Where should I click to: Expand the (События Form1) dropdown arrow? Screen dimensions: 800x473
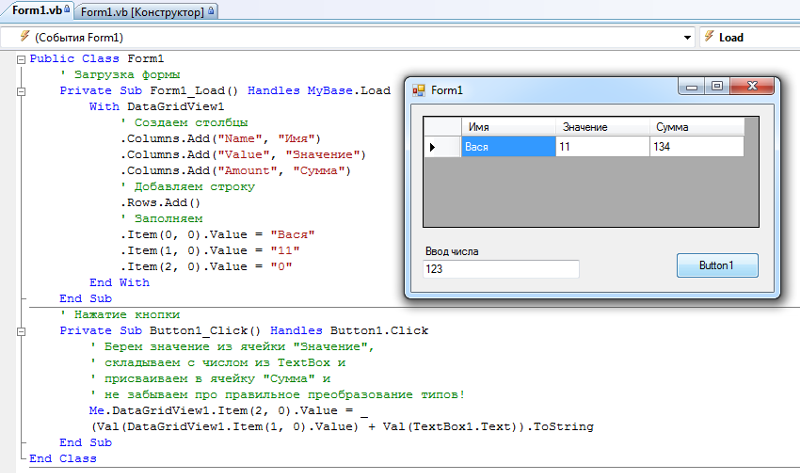click(687, 37)
